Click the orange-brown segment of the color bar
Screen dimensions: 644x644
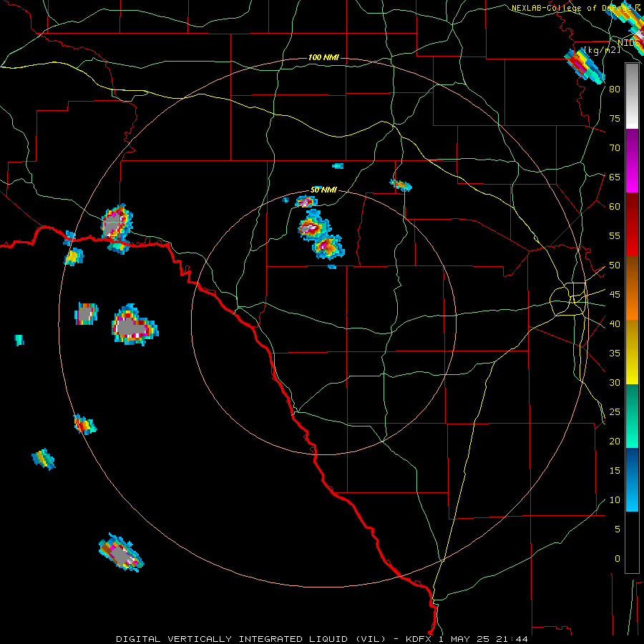point(632,288)
